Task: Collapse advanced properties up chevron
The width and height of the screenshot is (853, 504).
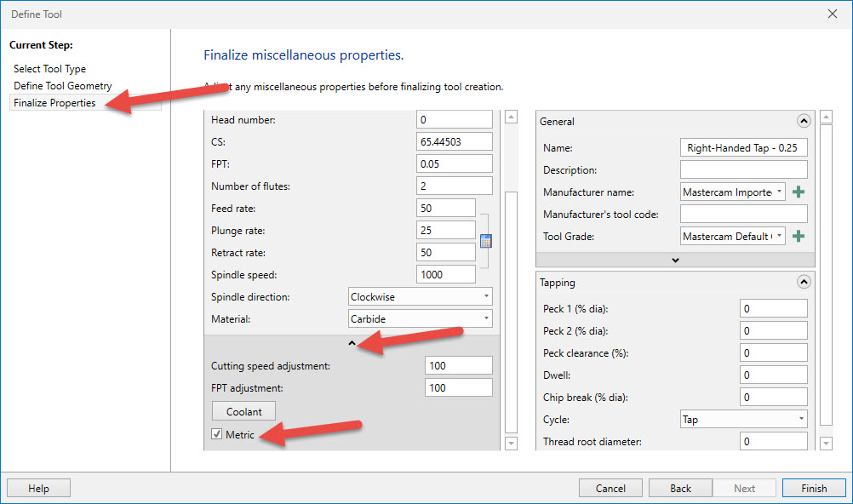Action: 352,343
